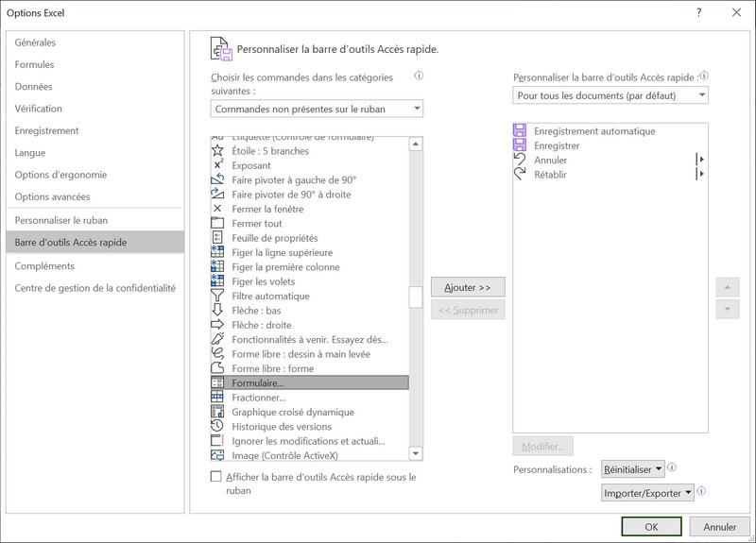Click the Fermer la fenêtre X icon

(x=217, y=209)
